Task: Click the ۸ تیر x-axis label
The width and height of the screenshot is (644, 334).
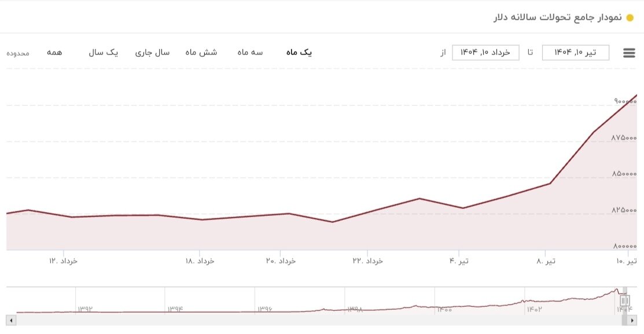Action: [x=546, y=261]
